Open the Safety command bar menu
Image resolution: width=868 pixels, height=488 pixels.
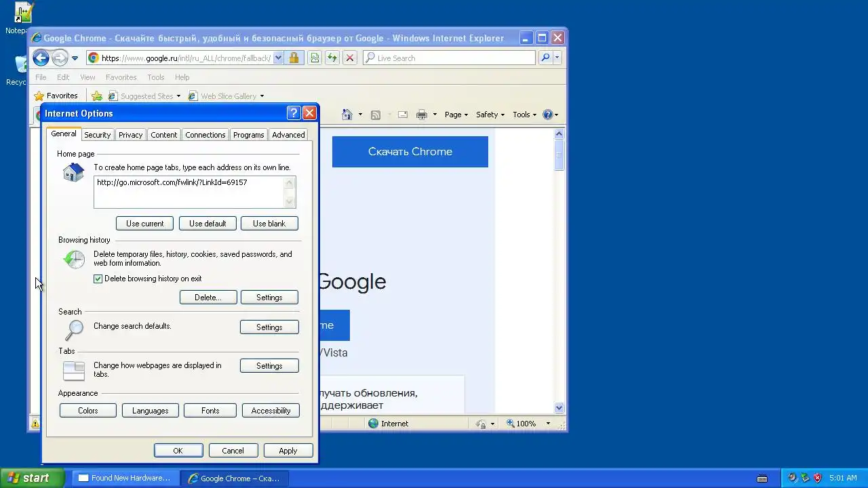[x=490, y=115]
